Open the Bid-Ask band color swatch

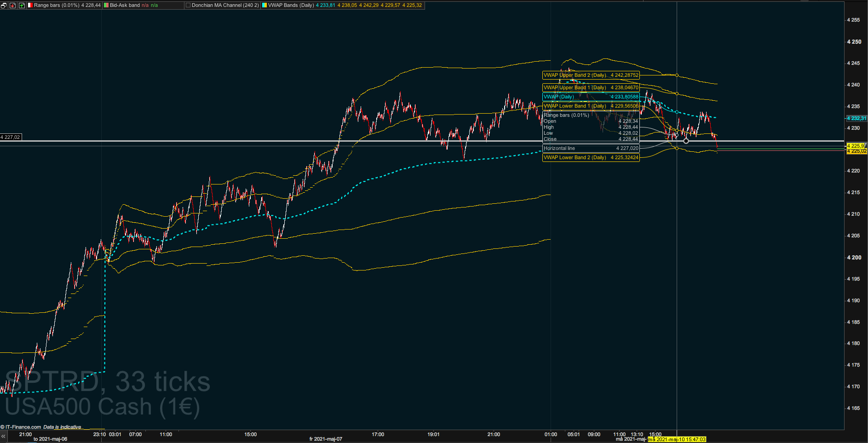pos(106,6)
